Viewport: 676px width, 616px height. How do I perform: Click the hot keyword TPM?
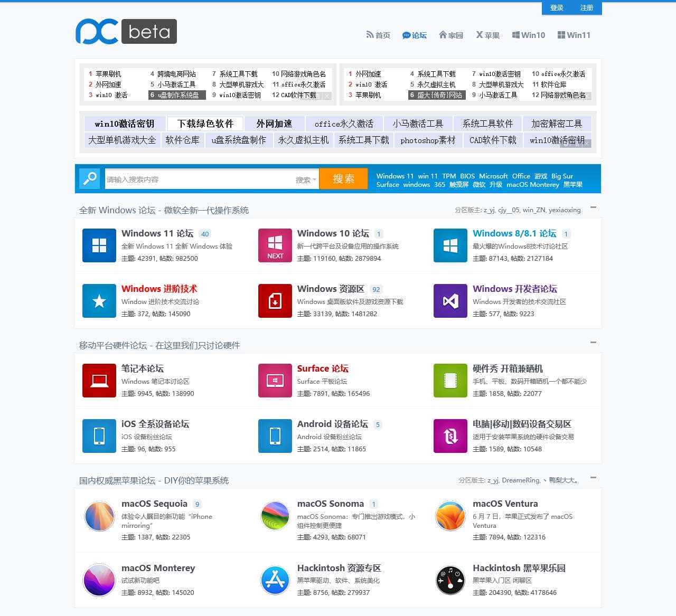(449, 176)
